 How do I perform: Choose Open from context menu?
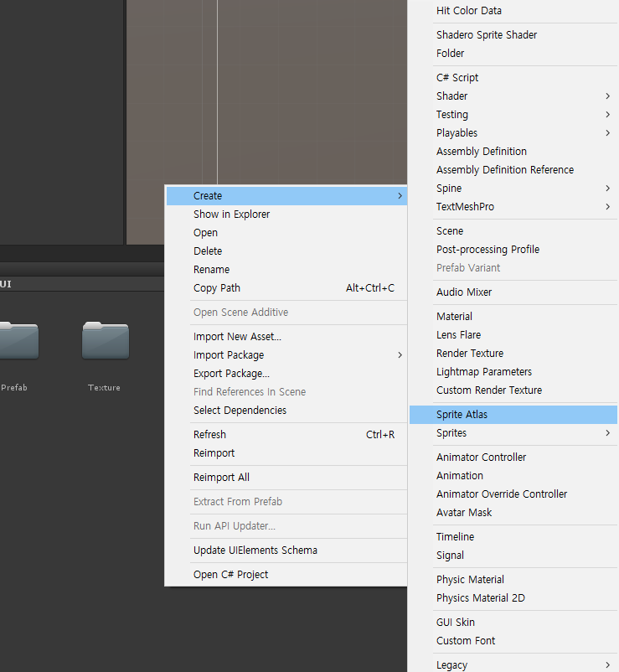(x=286, y=233)
